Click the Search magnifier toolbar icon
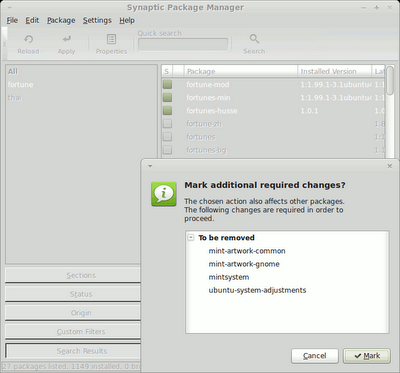The height and width of the screenshot is (373, 400). pos(254,39)
